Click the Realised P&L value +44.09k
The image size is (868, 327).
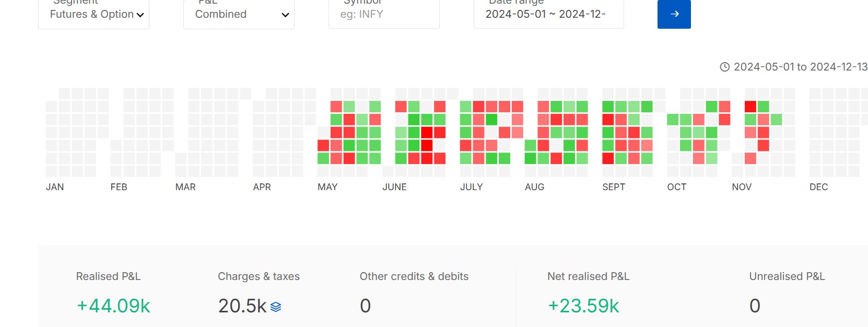[113, 306]
